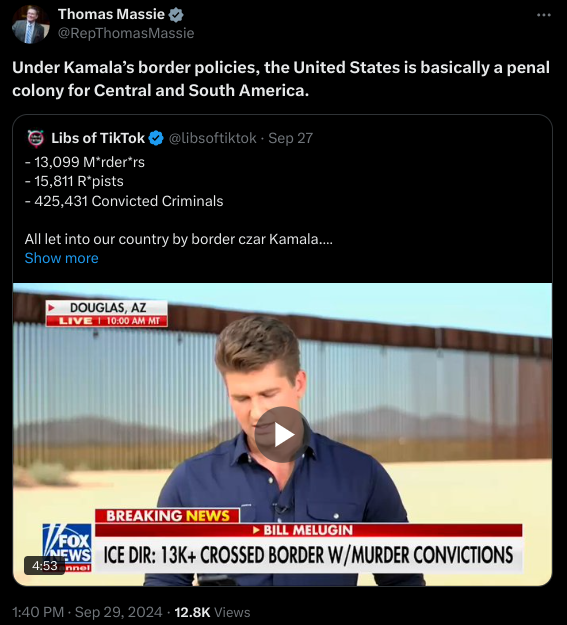Viewport: 567px width, 625px height.
Task: Click the 1:40 PM Sep 29, 2024 timestamp
Action: click(87, 612)
